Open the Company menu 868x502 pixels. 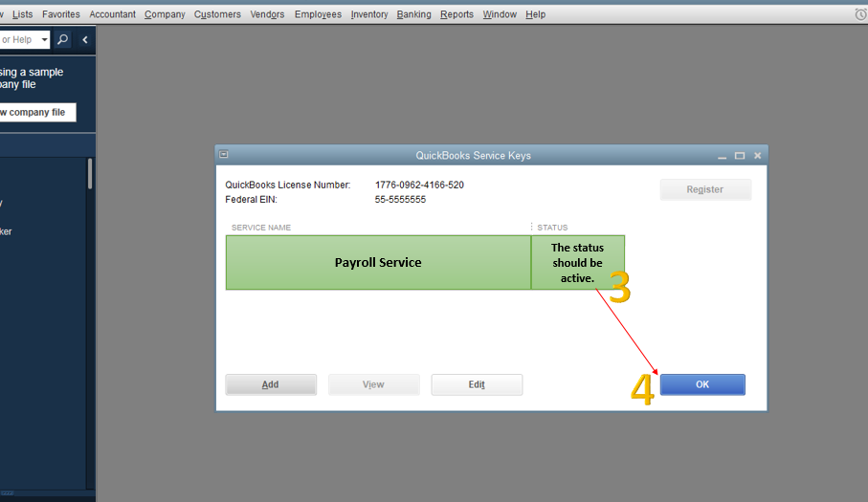point(165,14)
